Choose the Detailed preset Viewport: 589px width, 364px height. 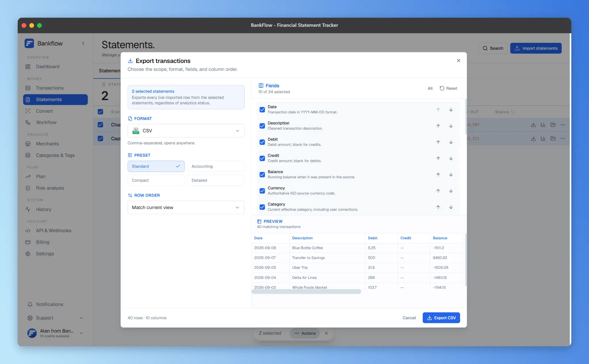216,180
